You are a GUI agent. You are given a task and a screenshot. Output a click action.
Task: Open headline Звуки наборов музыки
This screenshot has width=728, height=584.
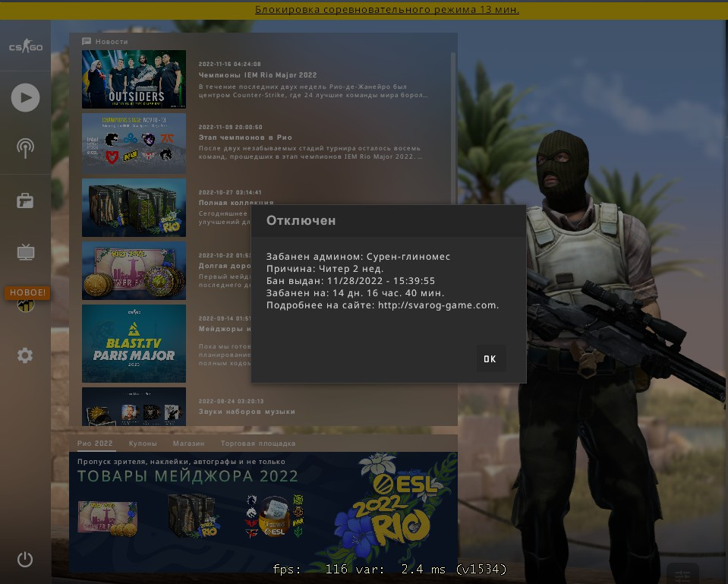tap(247, 412)
